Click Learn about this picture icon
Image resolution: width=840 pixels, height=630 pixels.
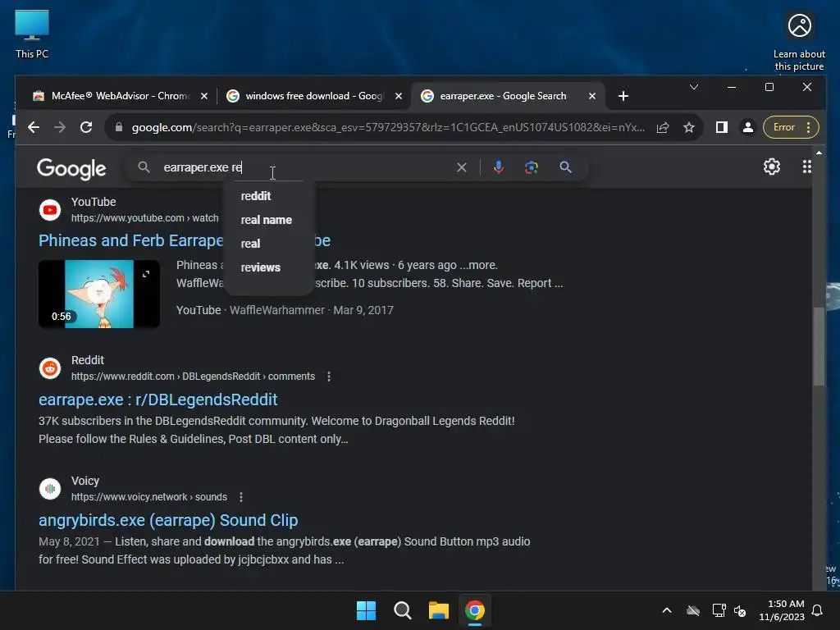[799, 43]
